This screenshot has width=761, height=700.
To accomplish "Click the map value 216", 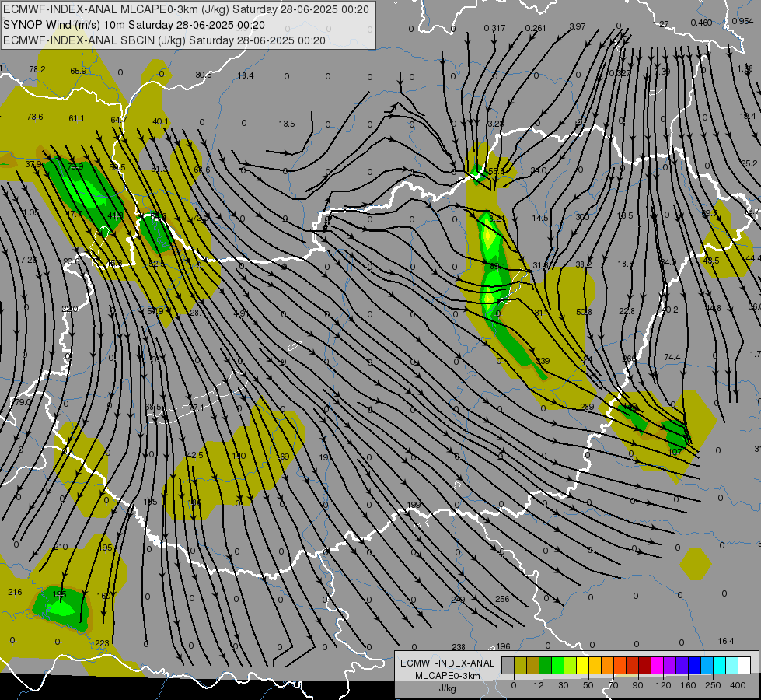I will pyautogui.click(x=15, y=592).
